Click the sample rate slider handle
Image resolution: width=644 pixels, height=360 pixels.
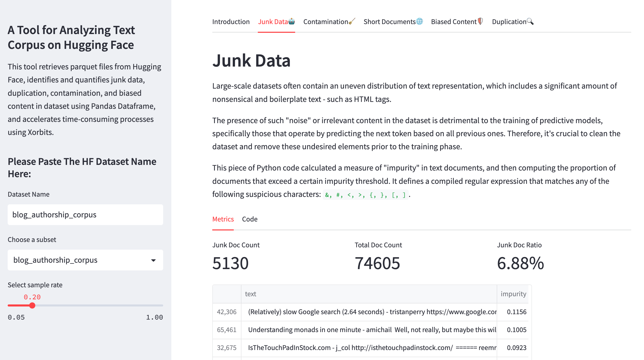[32, 305]
